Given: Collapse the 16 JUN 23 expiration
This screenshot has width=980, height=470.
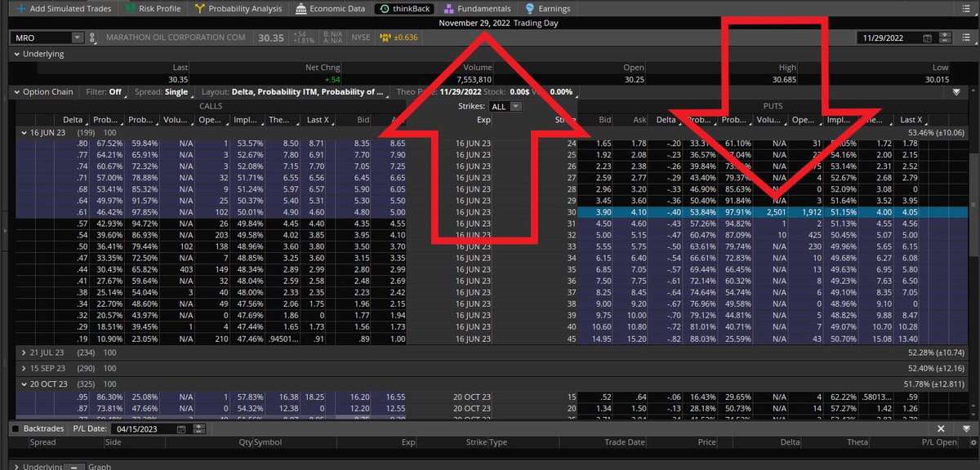Looking at the screenshot, I should pyautogui.click(x=24, y=132).
